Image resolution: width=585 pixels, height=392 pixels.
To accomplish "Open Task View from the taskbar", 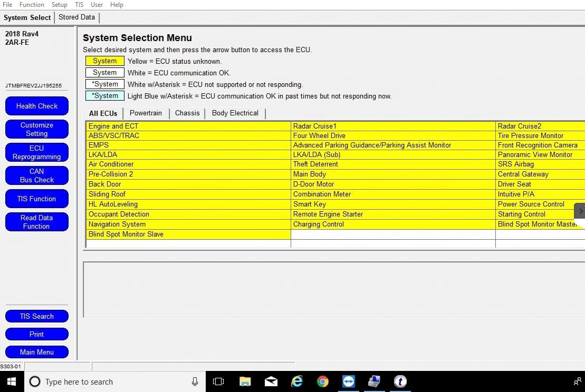I will pyautogui.click(x=218, y=381).
